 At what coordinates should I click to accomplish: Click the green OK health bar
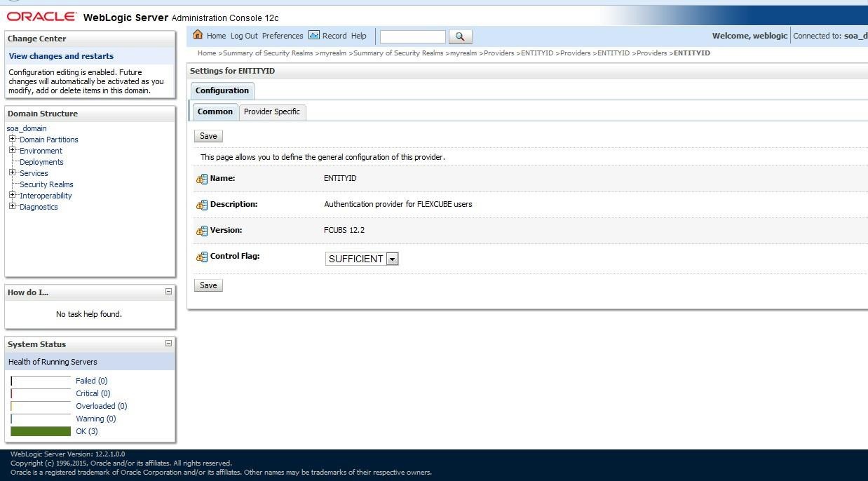[41, 431]
